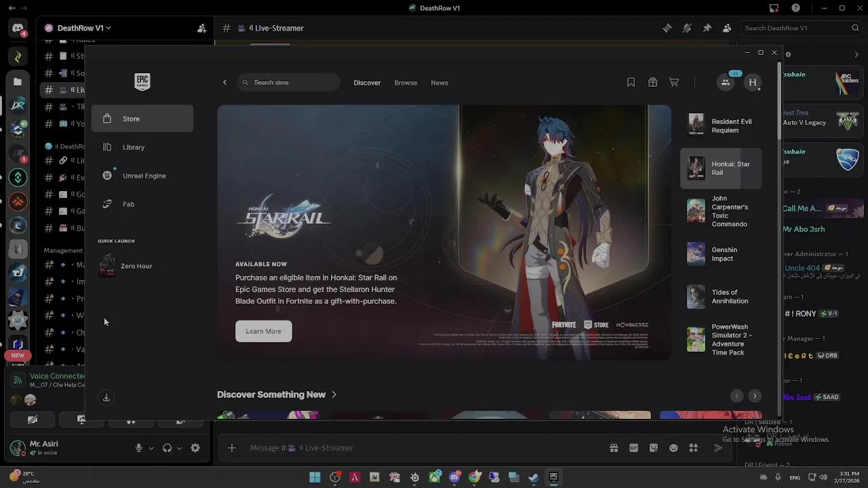Open Store in Epic Games sidebar
The width and height of the screenshot is (868, 488).
pos(142,119)
